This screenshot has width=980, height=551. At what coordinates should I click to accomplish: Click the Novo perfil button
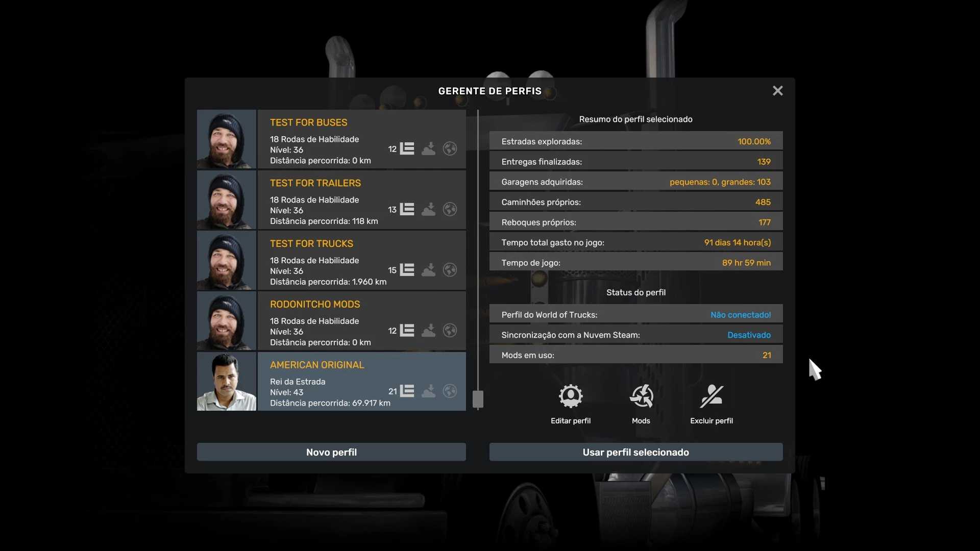click(x=331, y=452)
